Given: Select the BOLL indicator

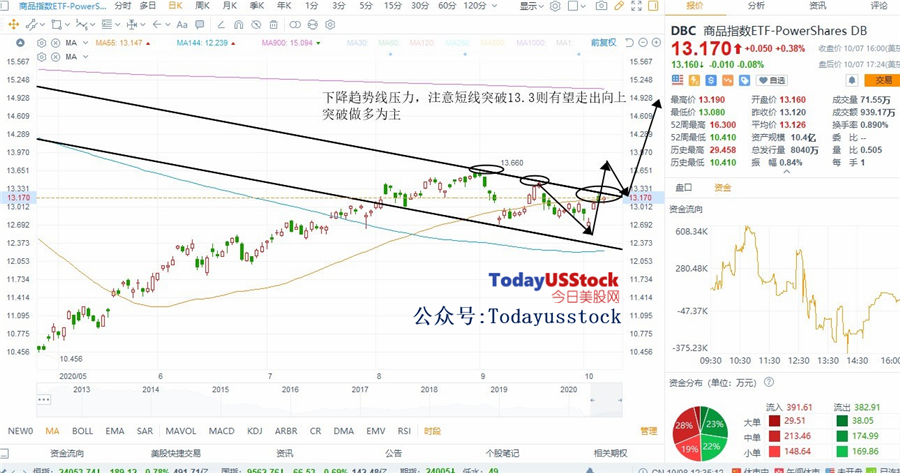Looking at the screenshot, I should pyautogui.click(x=82, y=431).
